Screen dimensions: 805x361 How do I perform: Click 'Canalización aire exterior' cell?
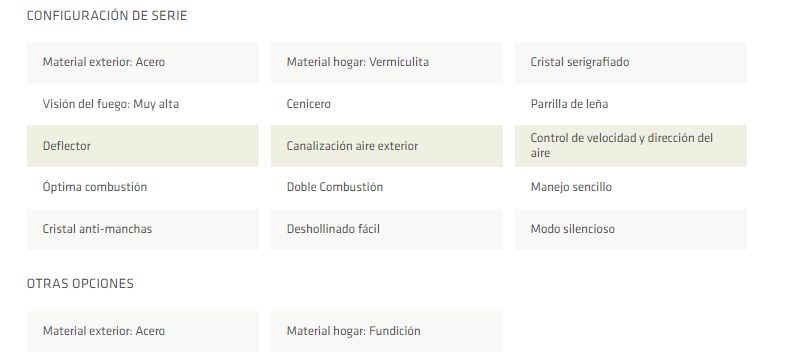[x=387, y=146]
